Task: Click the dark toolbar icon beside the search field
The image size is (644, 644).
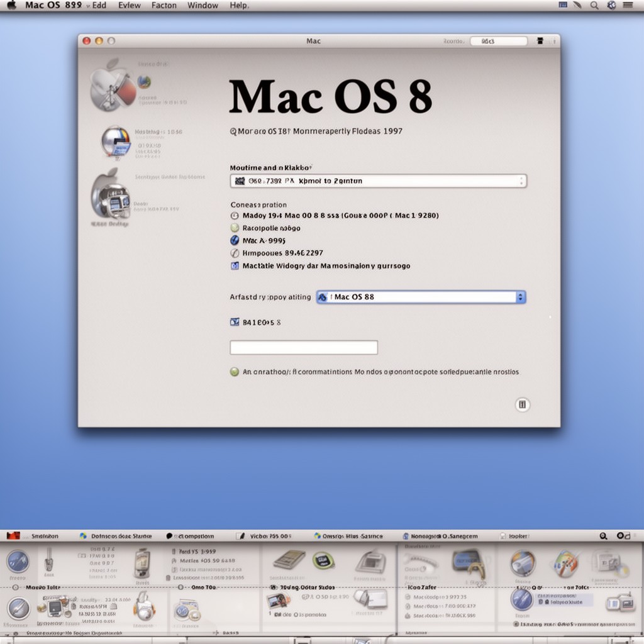Action: (x=540, y=41)
